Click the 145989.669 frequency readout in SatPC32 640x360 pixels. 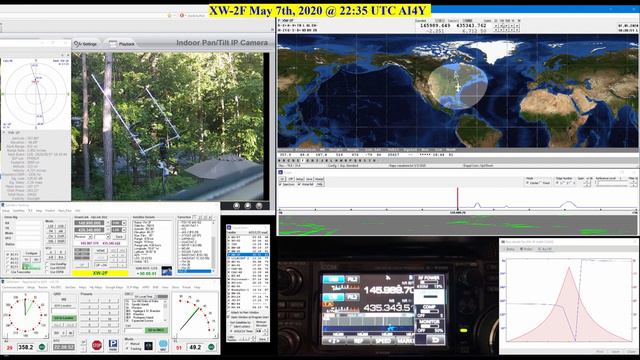click(436, 25)
